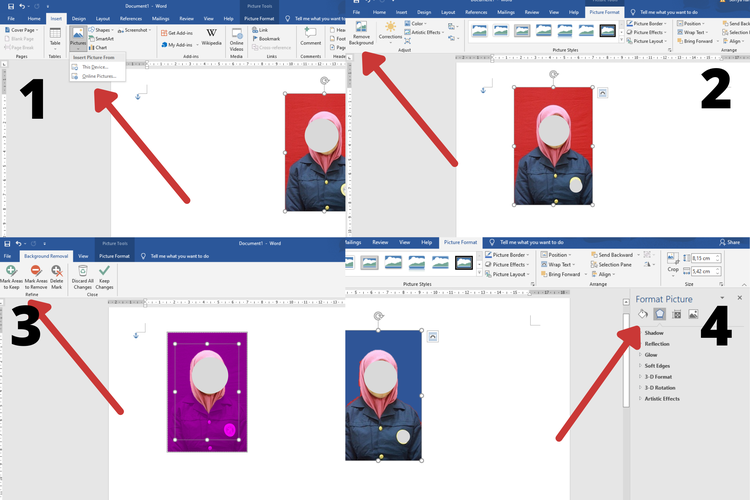The width and height of the screenshot is (750, 500).
Task: Open Align dropdown in screenshot 4
Action: click(x=603, y=275)
